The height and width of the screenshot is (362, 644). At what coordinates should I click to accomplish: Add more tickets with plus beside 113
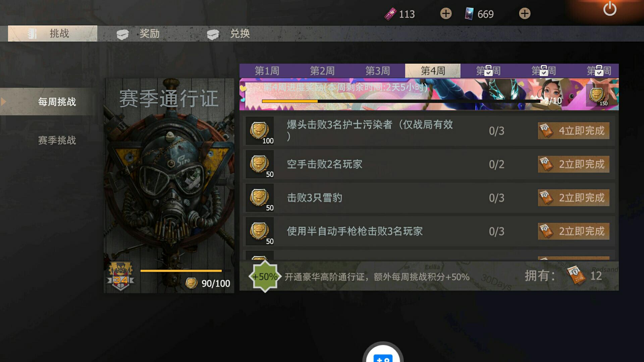pos(446,13)
